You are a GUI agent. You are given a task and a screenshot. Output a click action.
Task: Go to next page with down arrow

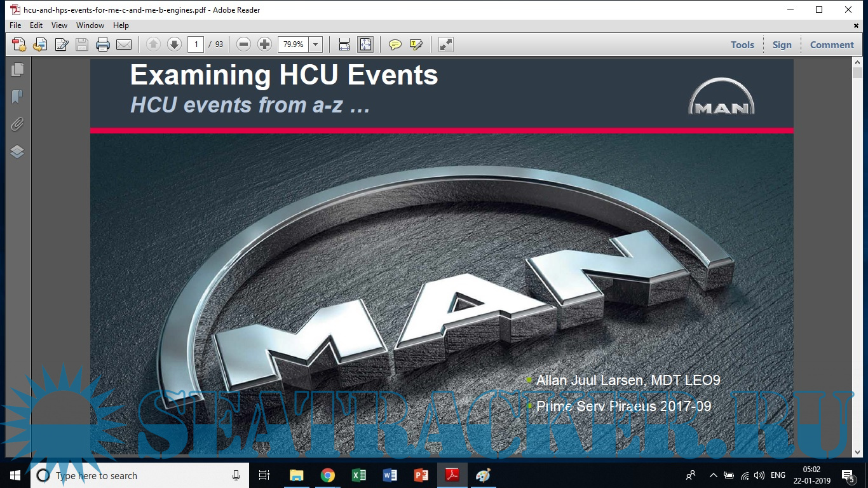click(174, 44)
